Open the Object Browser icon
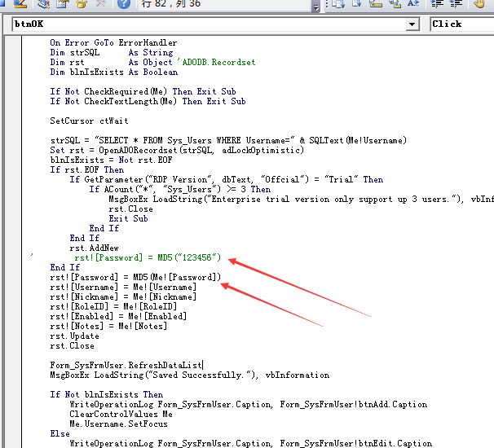 coord(82,3)
